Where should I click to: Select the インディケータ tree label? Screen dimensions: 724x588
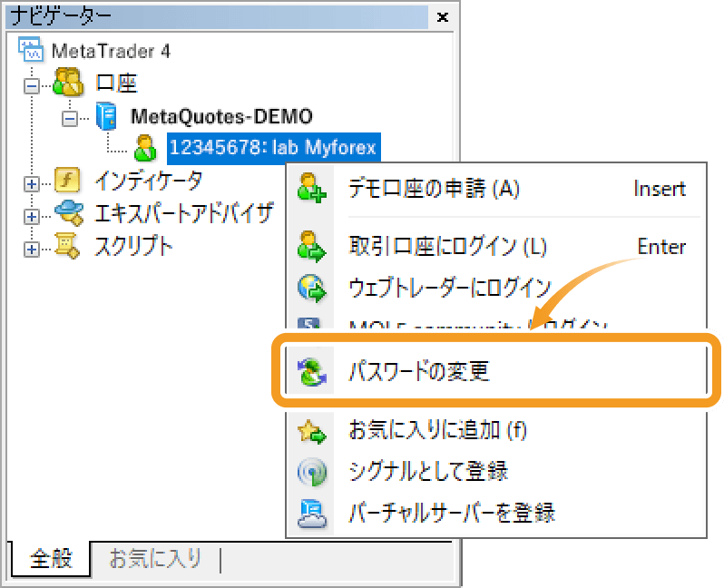[149, 181]
